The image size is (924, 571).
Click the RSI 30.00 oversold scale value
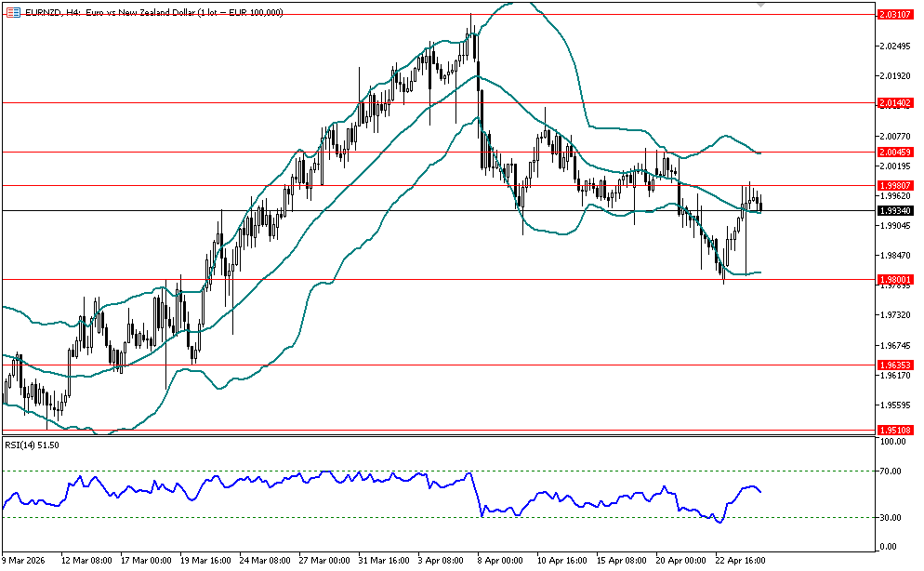click(892, 518)
